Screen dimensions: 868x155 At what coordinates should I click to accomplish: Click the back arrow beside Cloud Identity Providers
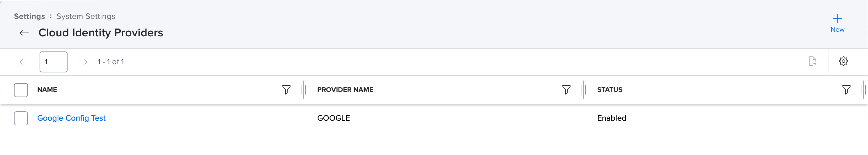point(24,33)
